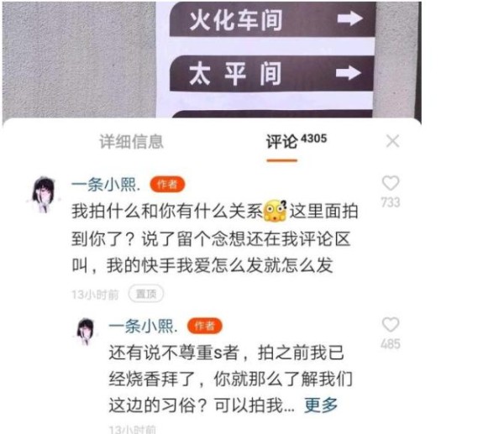This screenshot has height=434, width=504.
Task: Expand the reply with 更多
Action: coord(321,405)
